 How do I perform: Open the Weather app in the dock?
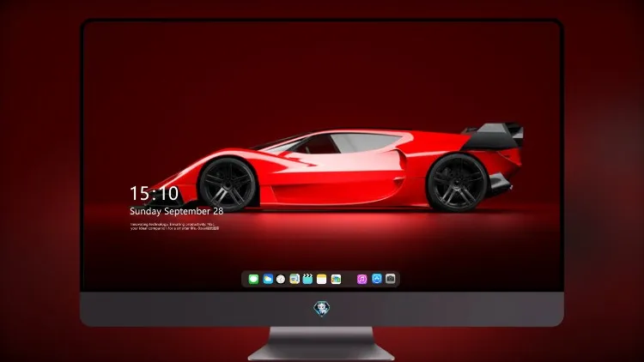click(268, 279)
